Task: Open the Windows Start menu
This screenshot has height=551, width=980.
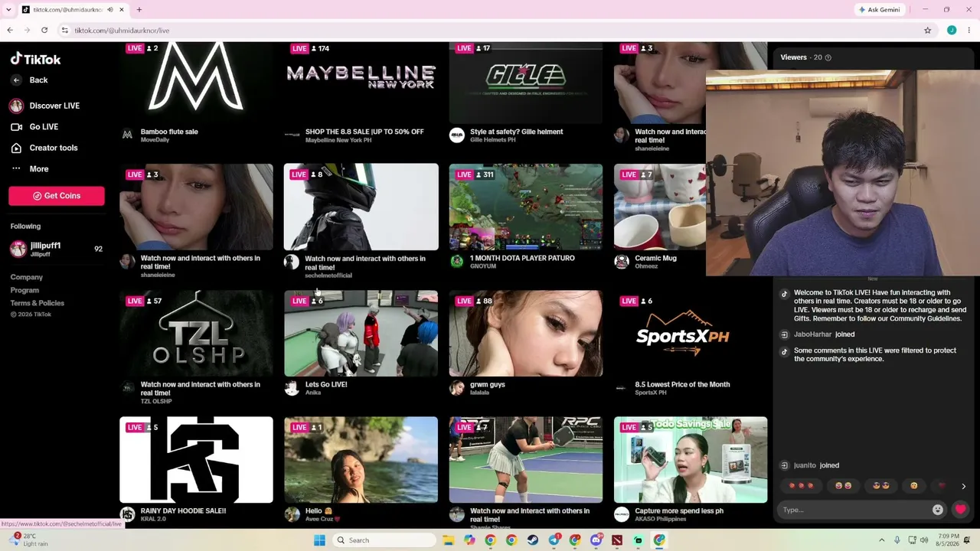Action: pos(320,540)
